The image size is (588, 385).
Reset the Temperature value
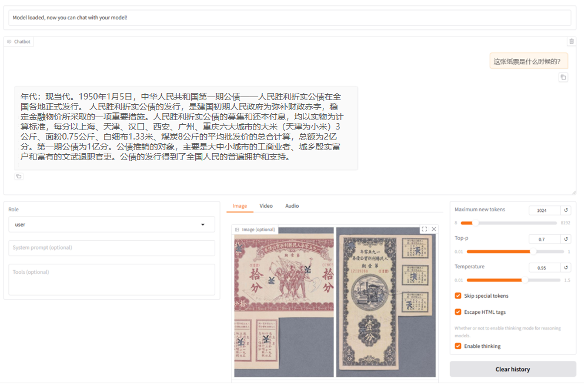coord(566,267)
